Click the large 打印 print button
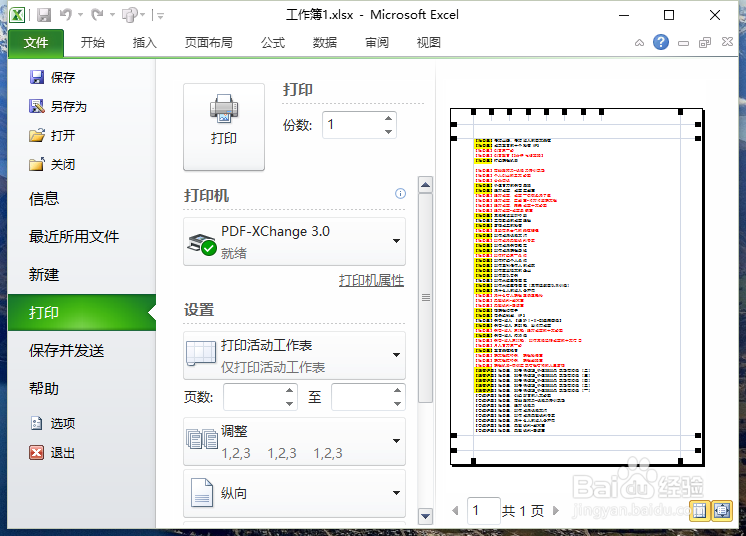The height and width of the screenshot is (536, 746). [x=224, y=127]
